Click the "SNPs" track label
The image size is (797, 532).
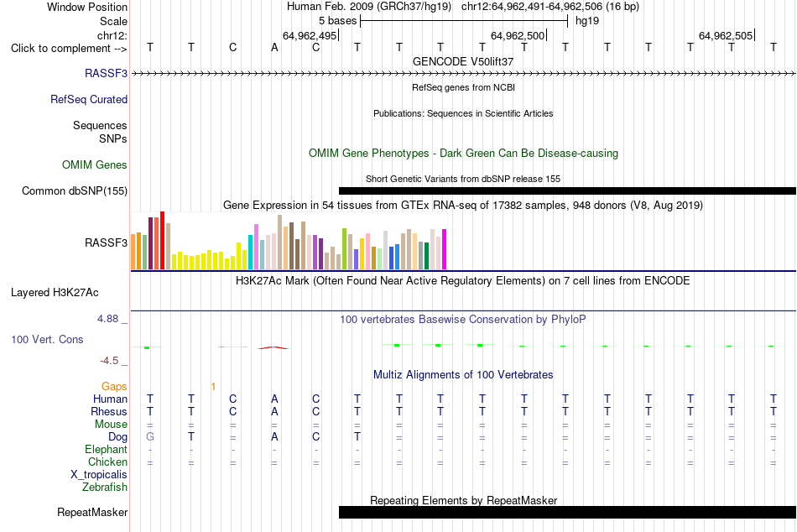(x=113, y=138)
